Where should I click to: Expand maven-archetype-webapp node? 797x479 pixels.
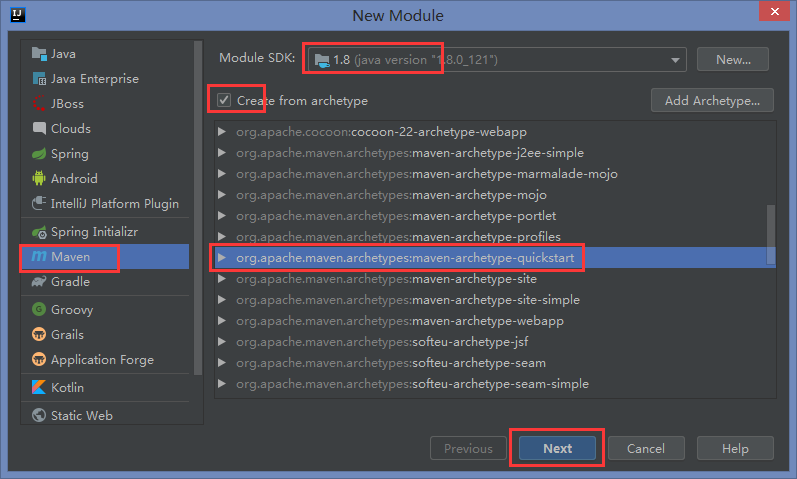tap(222, 321)
